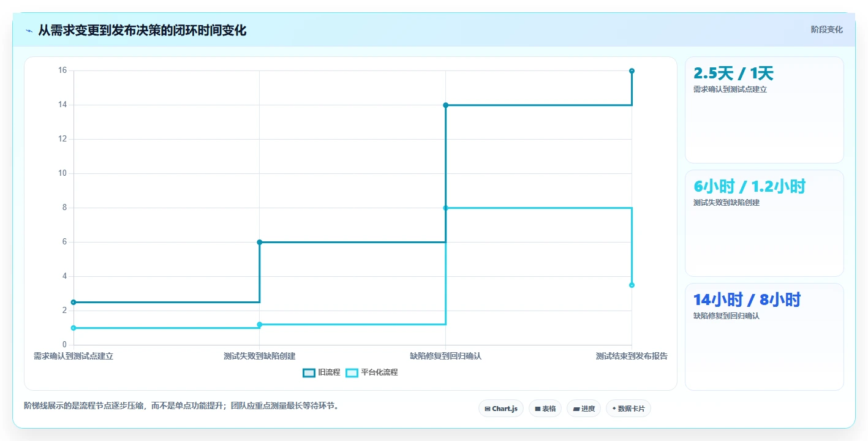
Task: Click x-axis label 测试失败到缺陷创建
Action: 260,356
